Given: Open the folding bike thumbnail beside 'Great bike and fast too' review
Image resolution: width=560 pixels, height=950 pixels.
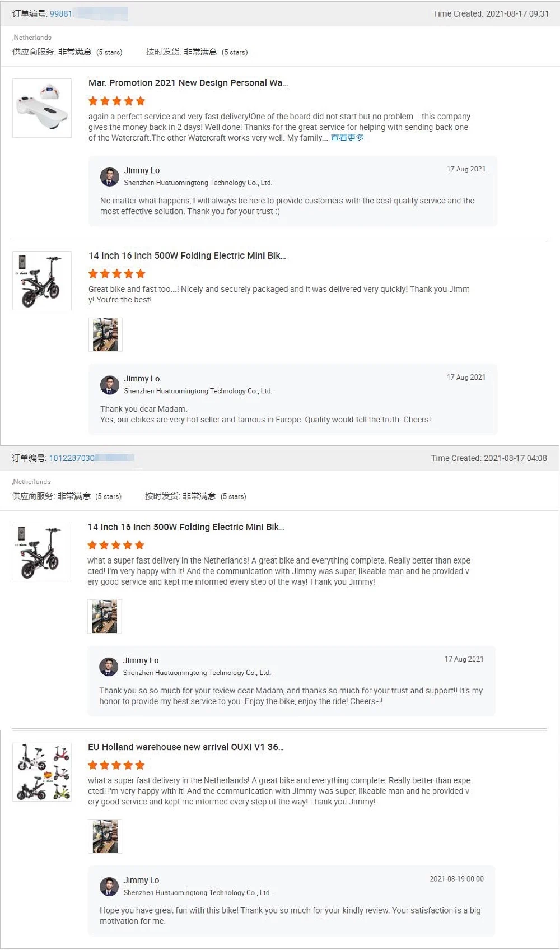Looking at the screenshot, I should coord(42,281).
